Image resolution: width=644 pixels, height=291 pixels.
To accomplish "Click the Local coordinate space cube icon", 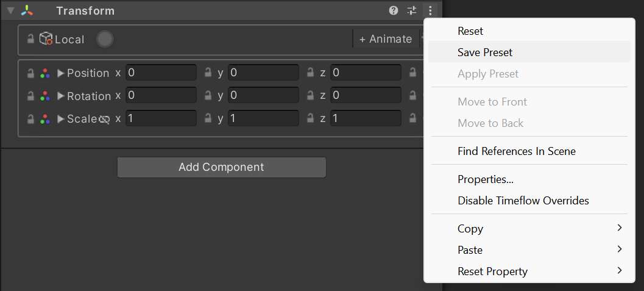I will click(x=46, y=39).
